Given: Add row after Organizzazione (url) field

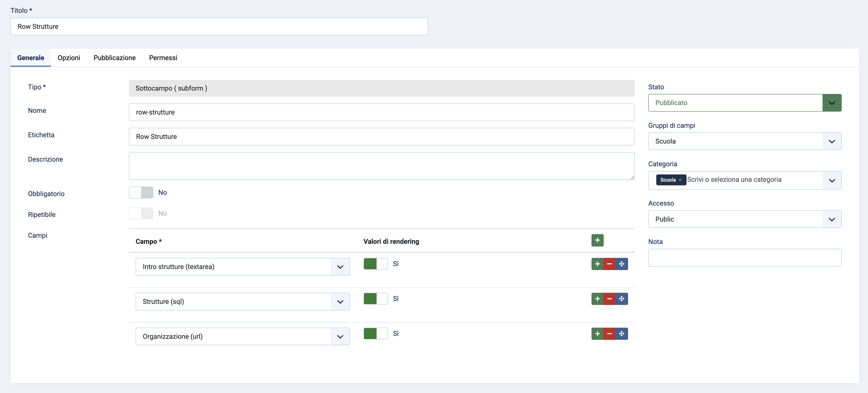Looking at the screenshot, I should (597, 334).
